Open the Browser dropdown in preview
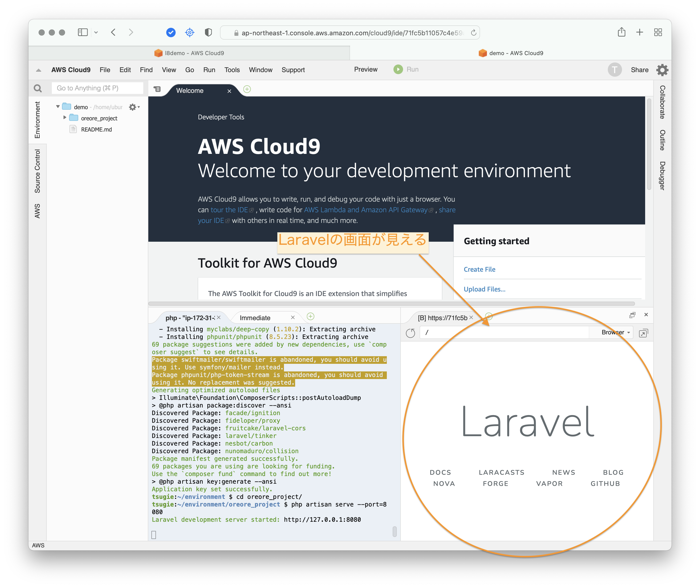This screenshot has width=700, height=588. point(615,333)
